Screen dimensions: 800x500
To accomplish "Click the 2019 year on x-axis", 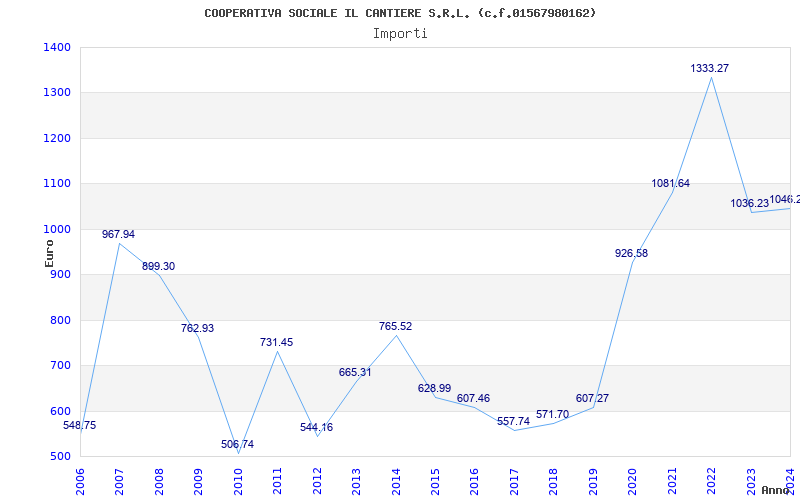I will pyautogui.click(x=593, y=481).
